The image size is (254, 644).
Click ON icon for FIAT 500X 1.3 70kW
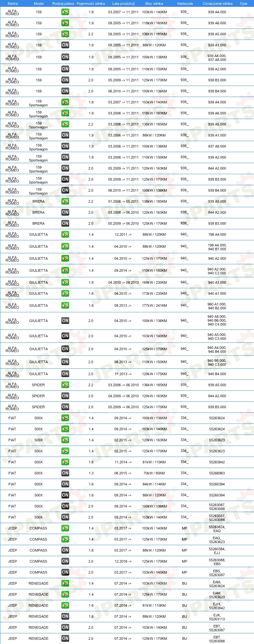(65, 473)
